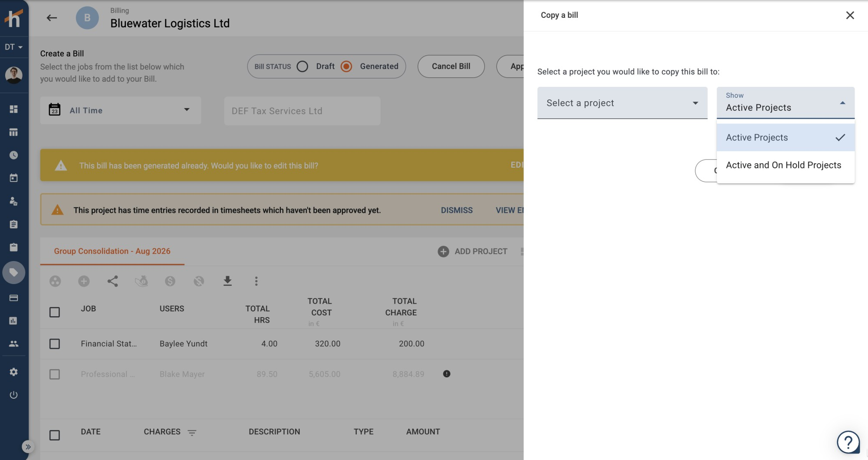868x460 pixels.
Task: Click the 320.00 total cost value
Action: (x=328, y=344)
